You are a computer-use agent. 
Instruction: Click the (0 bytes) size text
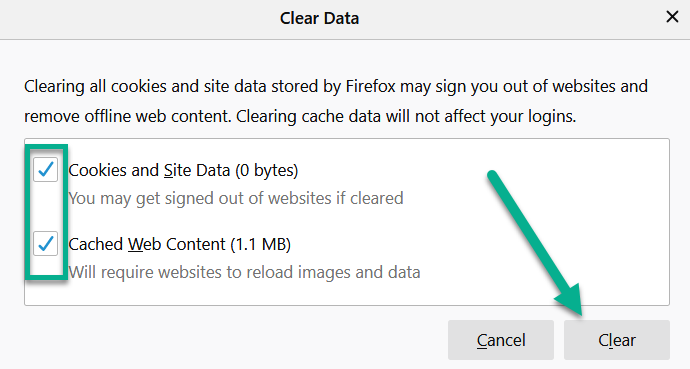point(267,170)
